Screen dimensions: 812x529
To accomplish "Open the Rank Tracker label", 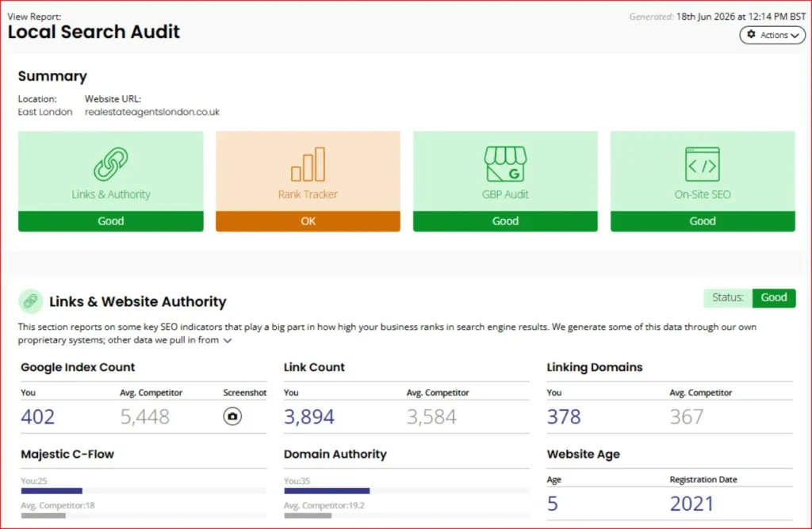I will point(308,194).
